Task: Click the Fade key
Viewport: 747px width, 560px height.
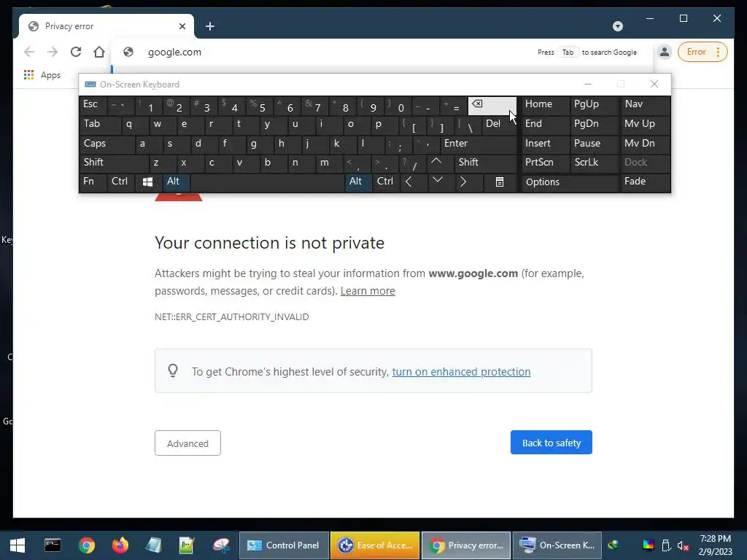Action: [645, 182]
